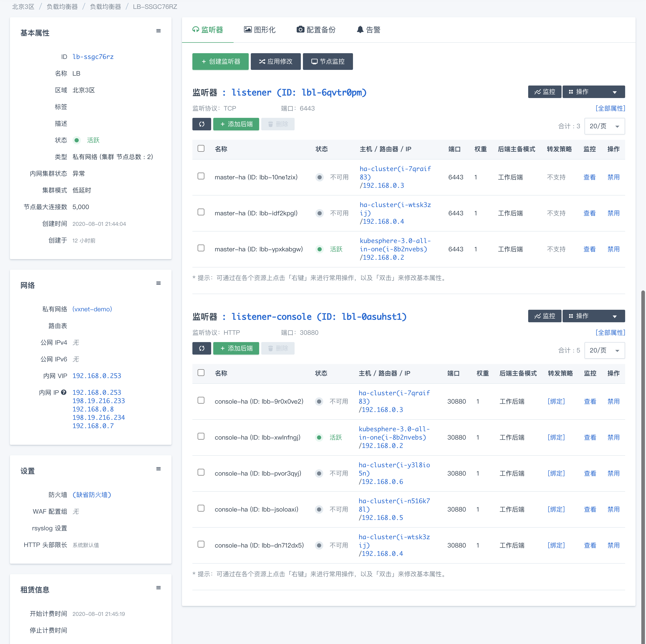
Task: Check the lbb-9r0x0ve2 console-ha checkbox
Action: tap(201, 400)
